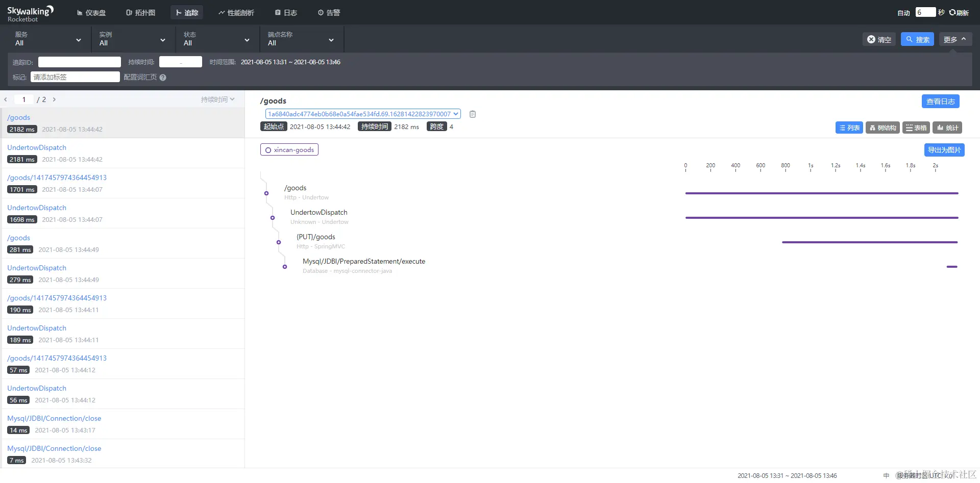The image size is (980, 483).
Task: Switch to 树结构 tree structure view
Action: coord(883,128)
